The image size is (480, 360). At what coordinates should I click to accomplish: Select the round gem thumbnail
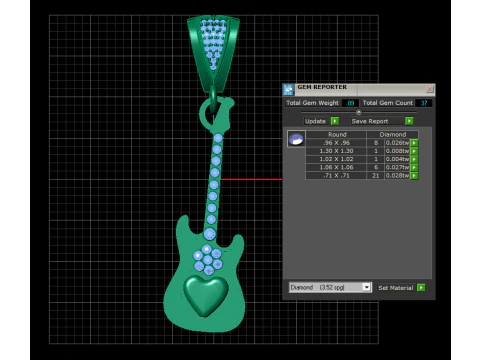click(296, 139)
